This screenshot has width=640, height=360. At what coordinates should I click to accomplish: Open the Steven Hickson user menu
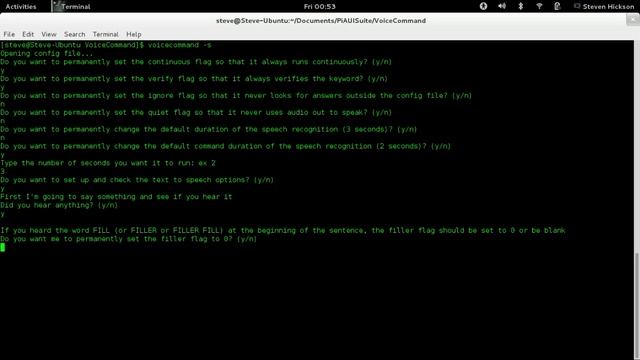[x=604, y=7]
